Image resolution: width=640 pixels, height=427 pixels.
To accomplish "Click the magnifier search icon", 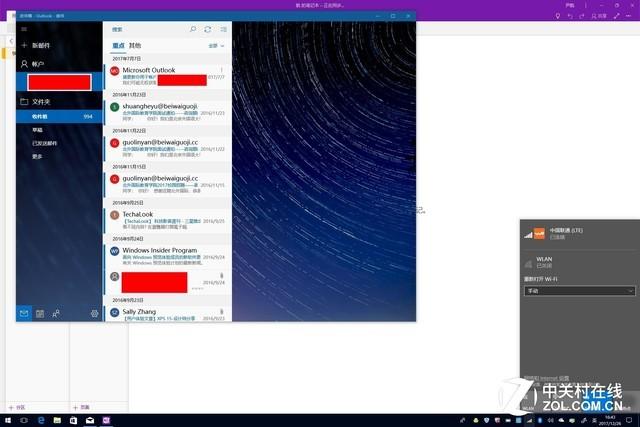I will 193,29.
